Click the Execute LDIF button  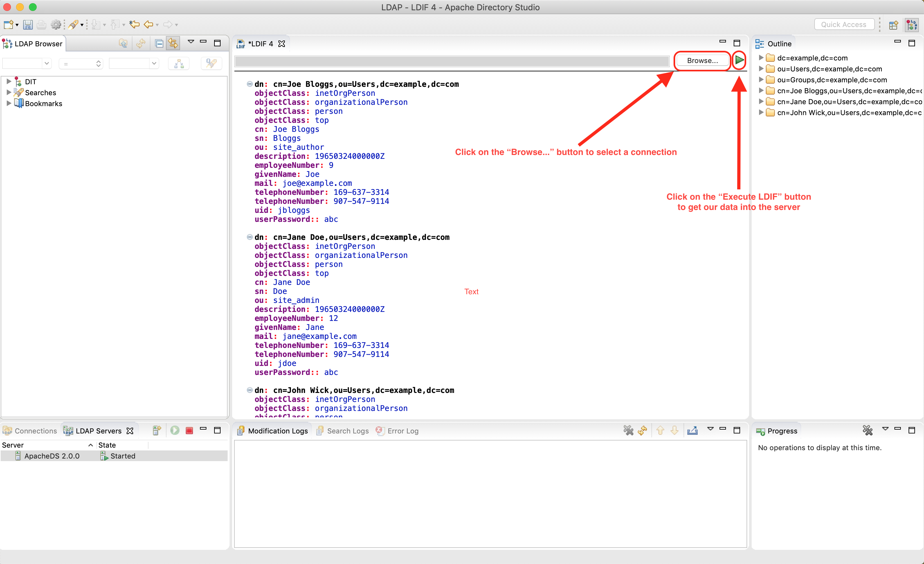(x=739, y=59)
